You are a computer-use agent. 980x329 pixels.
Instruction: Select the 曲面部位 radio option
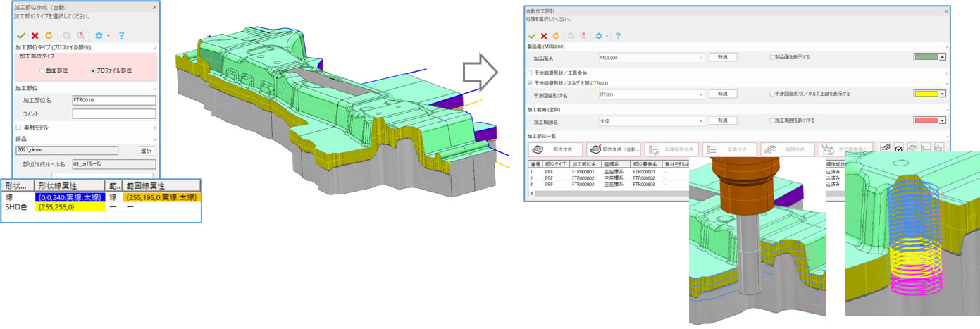click(x=42, y=71)
